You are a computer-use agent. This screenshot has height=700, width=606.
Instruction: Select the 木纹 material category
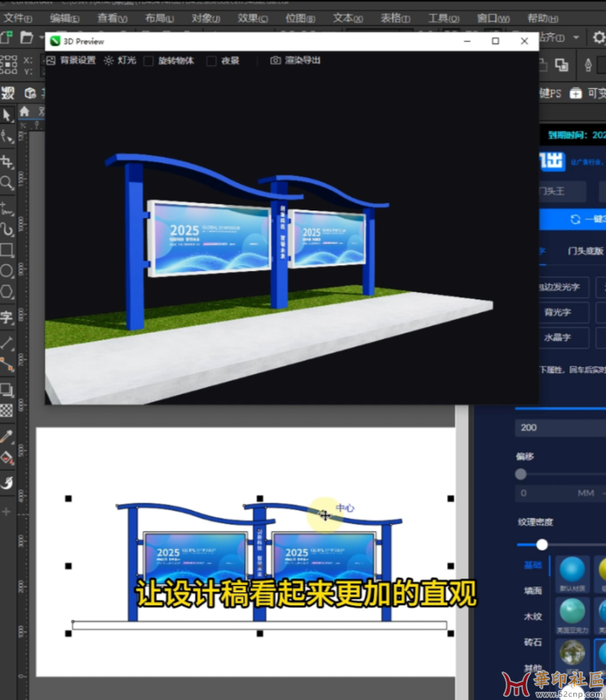pos(533,617)
